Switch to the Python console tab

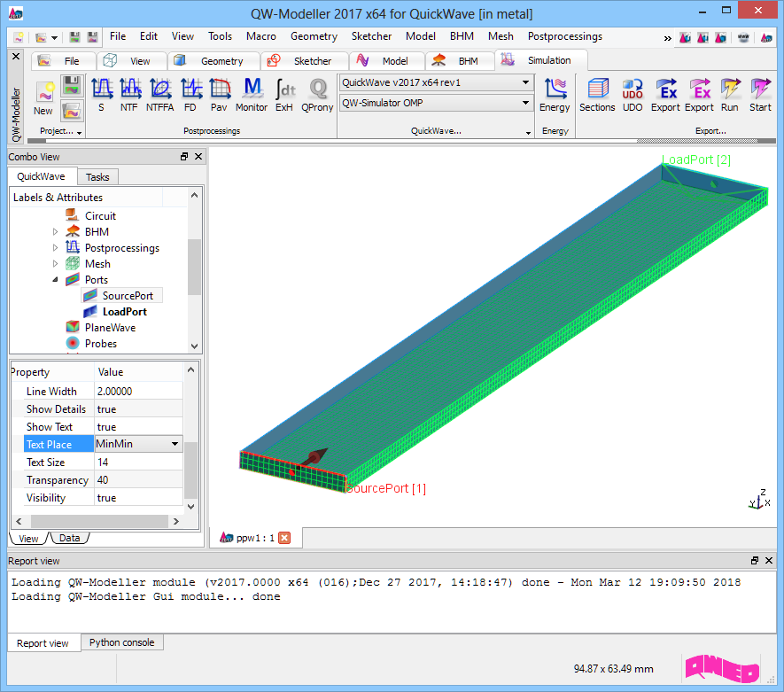[121, 642]
